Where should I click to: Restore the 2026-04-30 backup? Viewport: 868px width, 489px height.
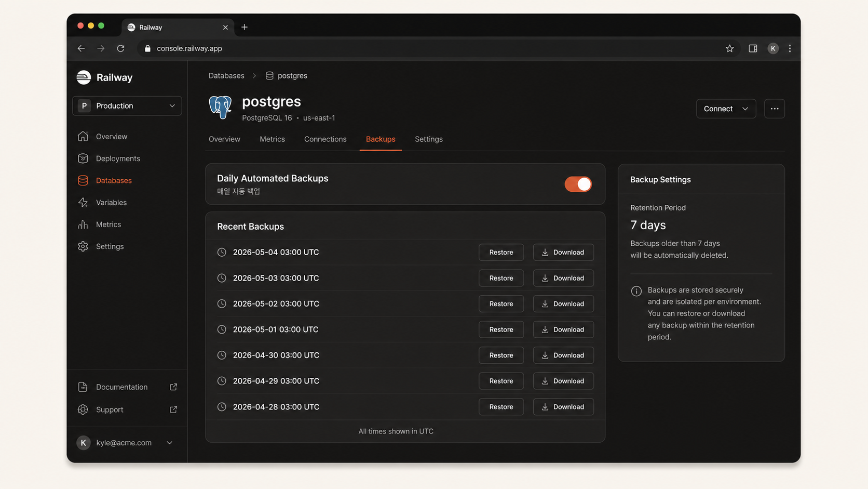[x=501, y=355]
